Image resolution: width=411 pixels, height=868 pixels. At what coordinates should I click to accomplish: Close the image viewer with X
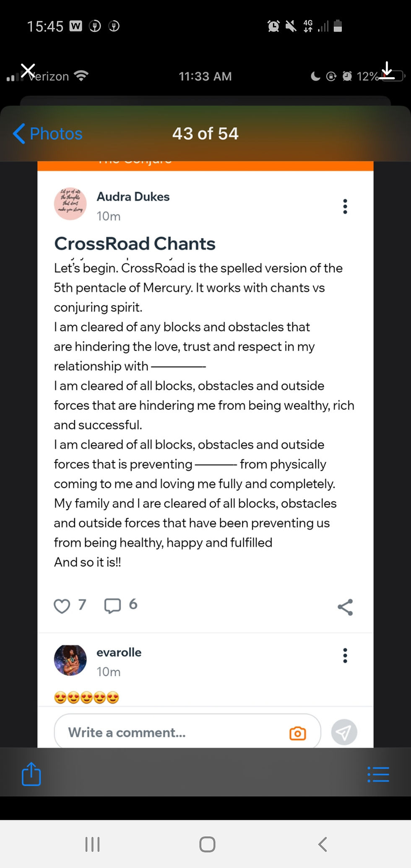pos(28,71)
